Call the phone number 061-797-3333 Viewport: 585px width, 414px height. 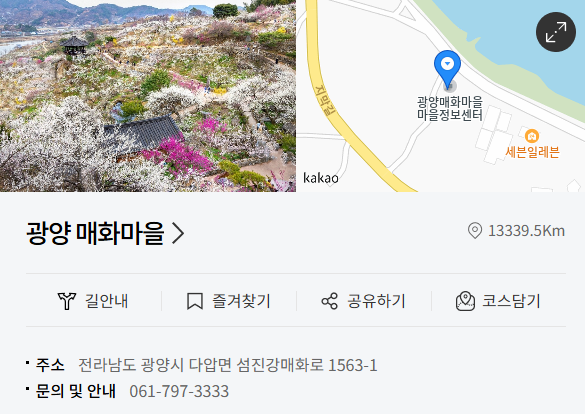[x=179, y=391]
